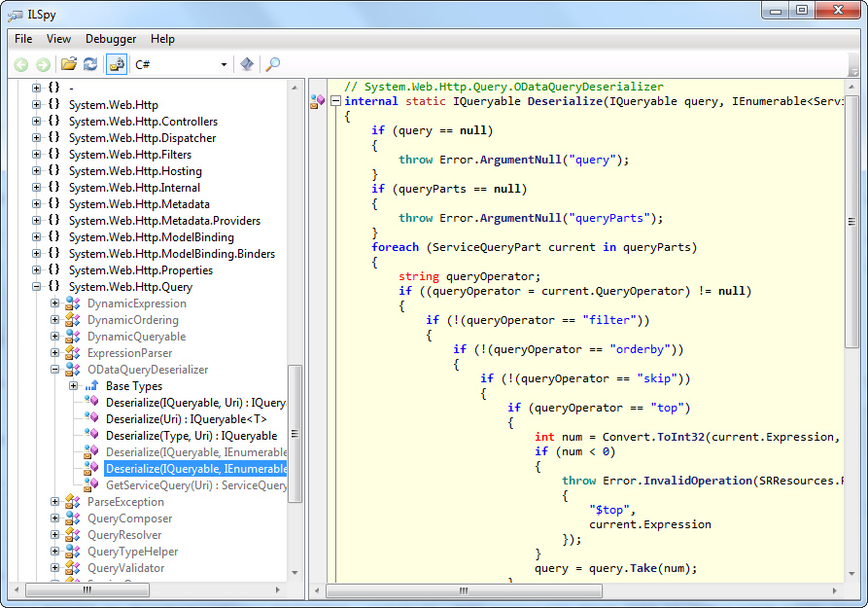Click the Search magnifier icon
868x608 pixels.
(x=273, y=64)
